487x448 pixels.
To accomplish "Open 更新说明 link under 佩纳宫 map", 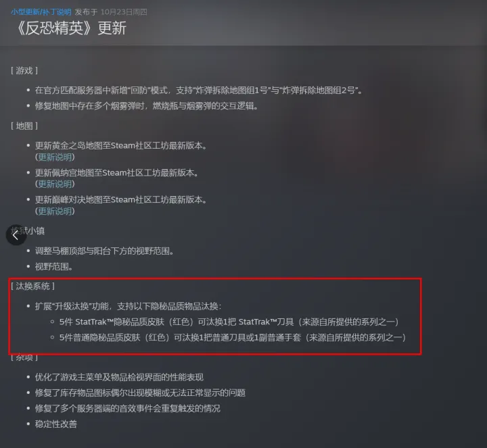I will click(55, 184).
